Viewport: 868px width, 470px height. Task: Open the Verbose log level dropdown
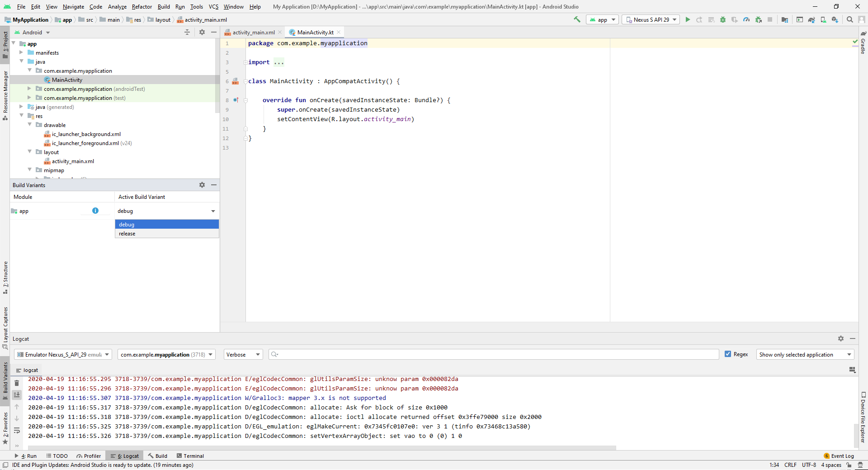(243, 355)
